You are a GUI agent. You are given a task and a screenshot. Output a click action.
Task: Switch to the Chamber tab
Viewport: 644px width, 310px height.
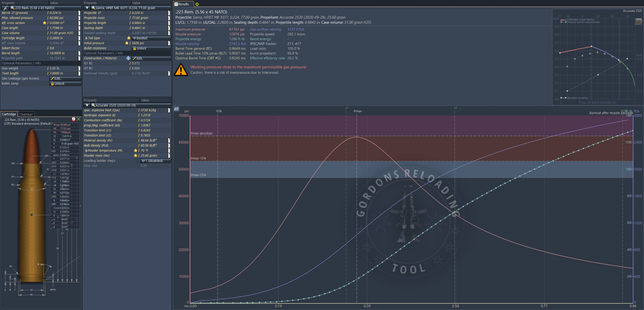(26, 114)
